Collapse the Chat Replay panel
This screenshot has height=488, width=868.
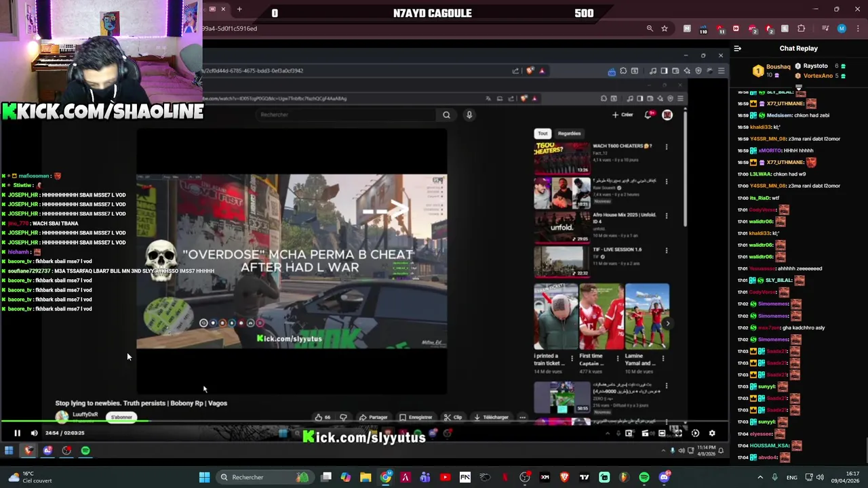click(738, 48)
